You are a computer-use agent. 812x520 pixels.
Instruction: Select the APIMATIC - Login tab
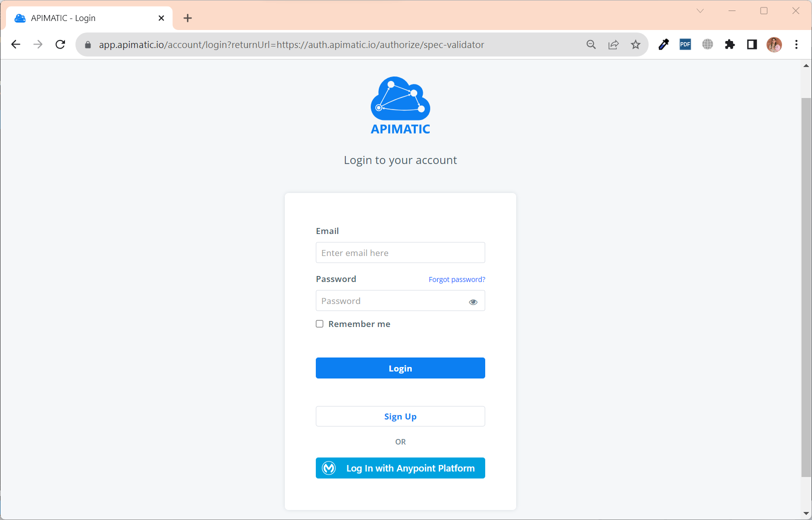click(89, 18)
